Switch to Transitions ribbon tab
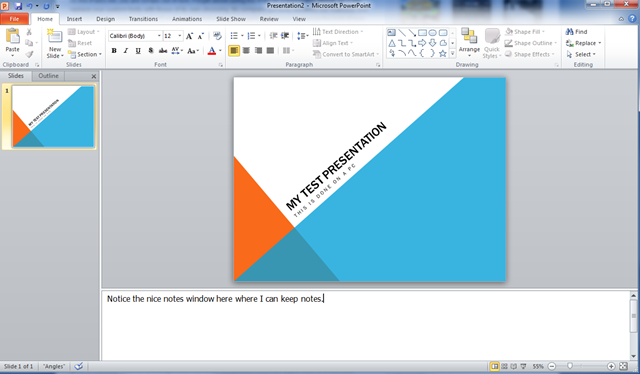Screen dimensions: 640x374 (x=143, y=19)
